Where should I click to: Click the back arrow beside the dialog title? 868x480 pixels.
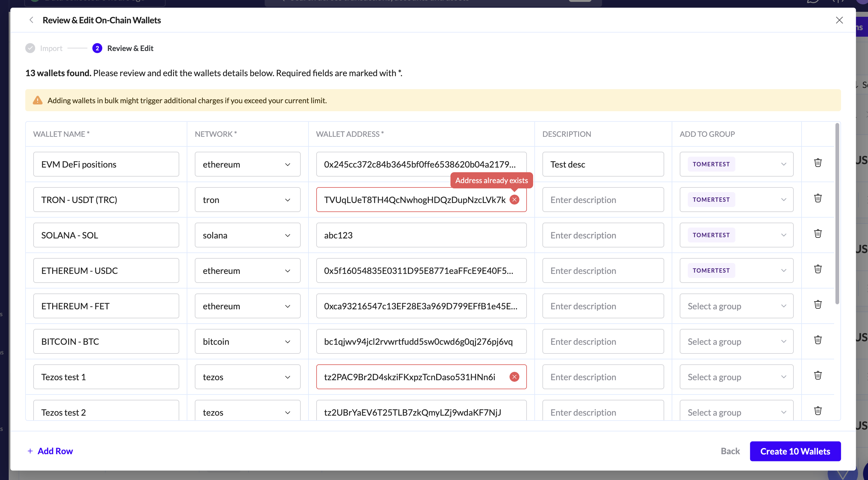tap(31, 20)
